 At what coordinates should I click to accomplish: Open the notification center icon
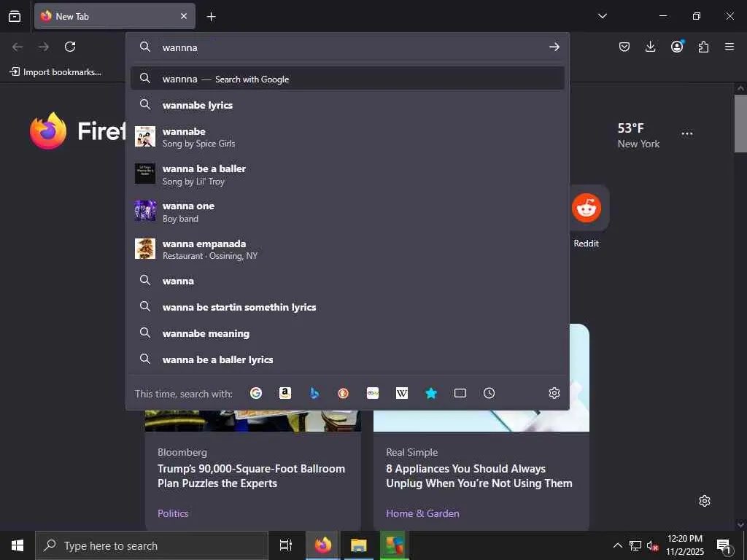(x=724, y=545)
